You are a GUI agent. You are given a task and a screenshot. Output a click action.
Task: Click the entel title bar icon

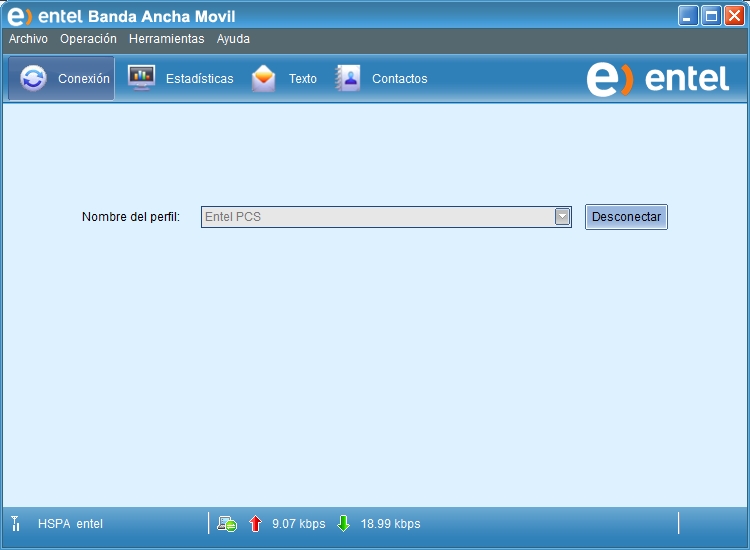tap(19, 16)
